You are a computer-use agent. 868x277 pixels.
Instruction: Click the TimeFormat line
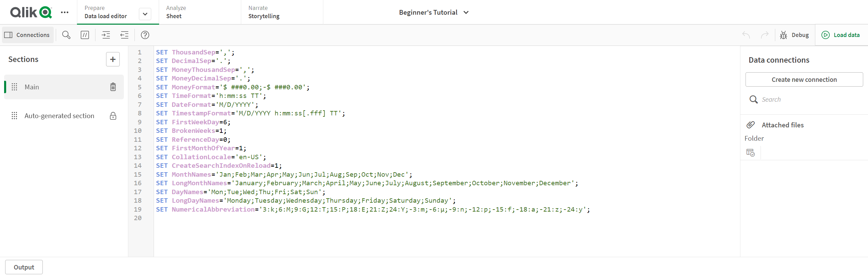[211, 96]
